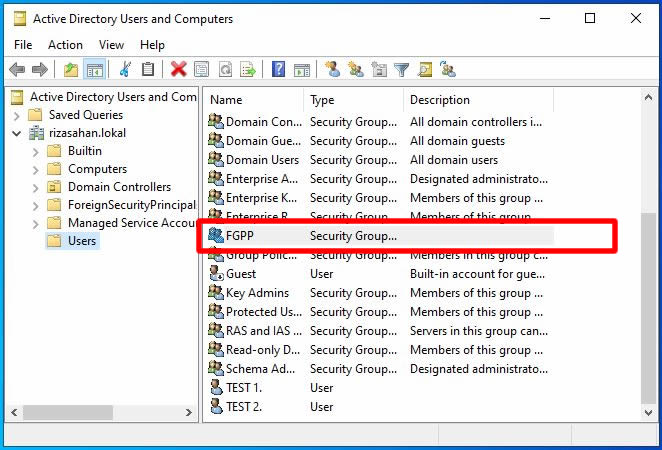Click the Domain Controllers OU folder icon
Screen dimensions: 662x450
(54, 187)
